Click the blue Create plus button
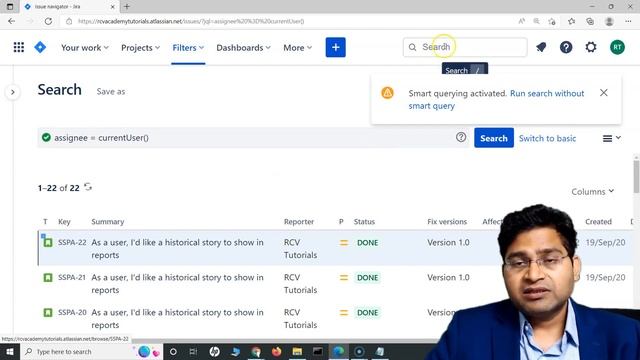 (x=336, y=47)
